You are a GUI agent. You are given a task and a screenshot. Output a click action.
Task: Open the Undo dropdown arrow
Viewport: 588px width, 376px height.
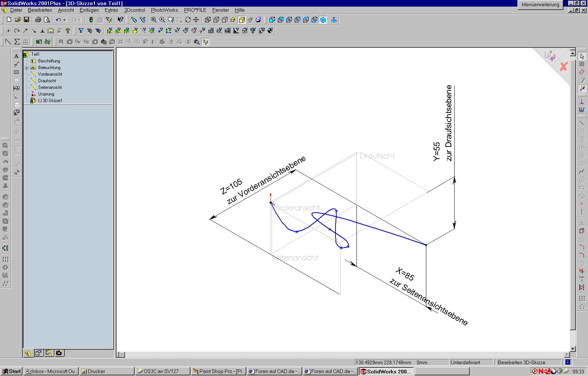click(65, 20)
